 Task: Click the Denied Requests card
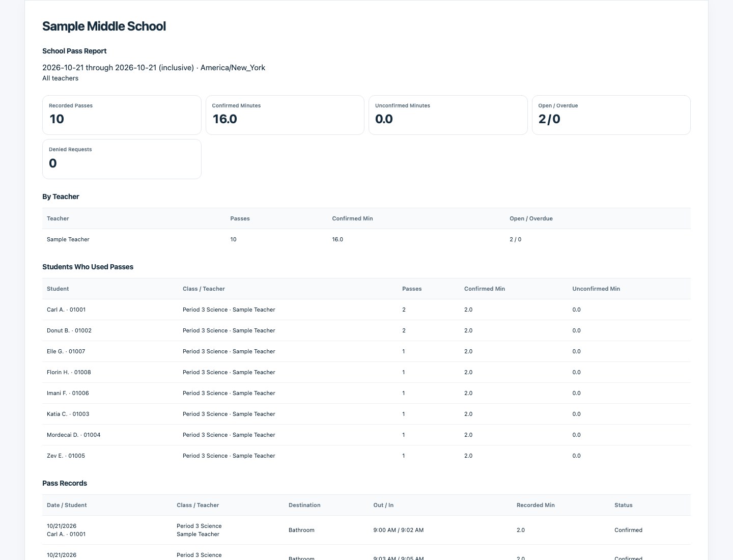pyautogui.click(x=122, y=159)
